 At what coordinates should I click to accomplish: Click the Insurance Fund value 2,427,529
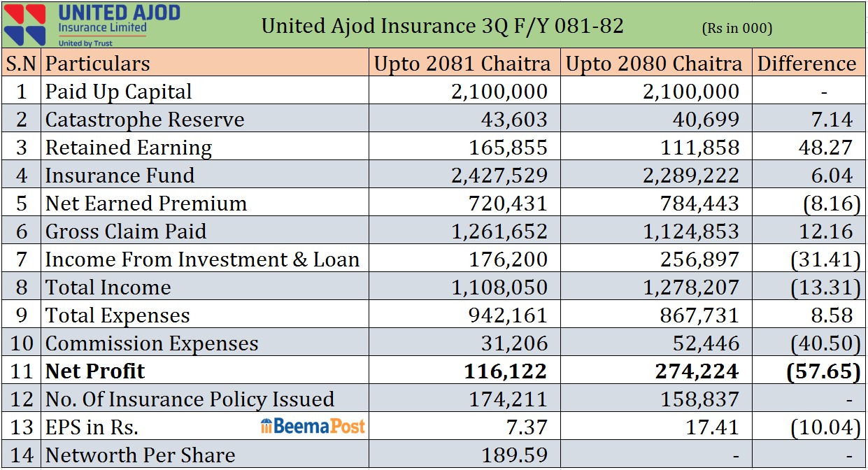tap(499, 176)
